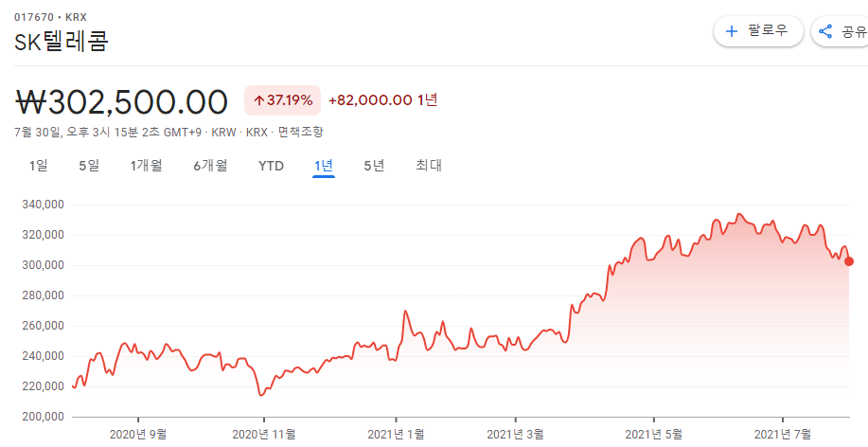
Task: Switch chart range to 5년
Action: (374, 166)
